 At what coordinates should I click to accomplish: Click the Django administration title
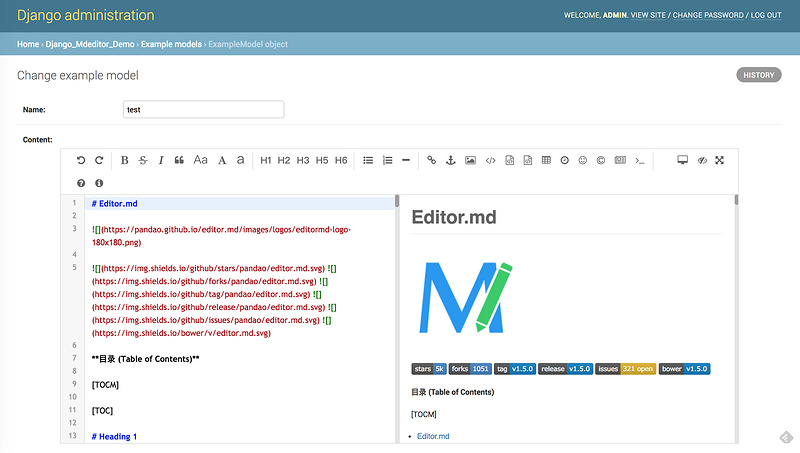[x=86, y=15]
